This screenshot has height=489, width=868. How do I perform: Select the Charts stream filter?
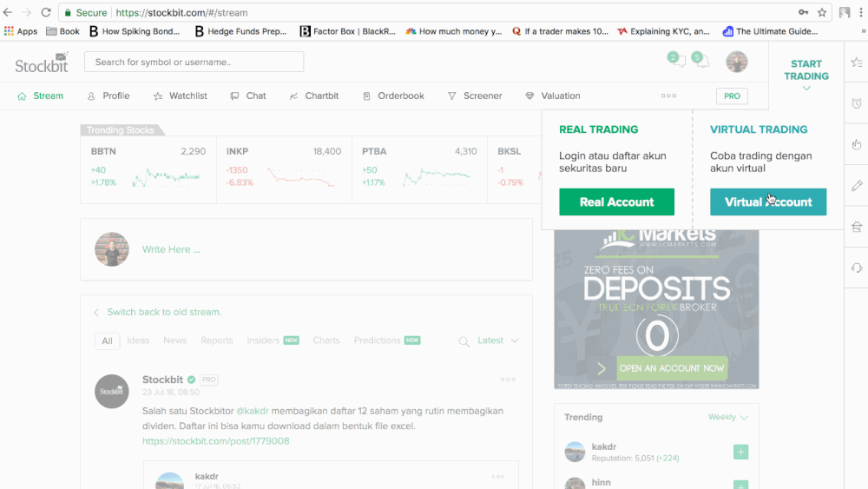[326, 340]
